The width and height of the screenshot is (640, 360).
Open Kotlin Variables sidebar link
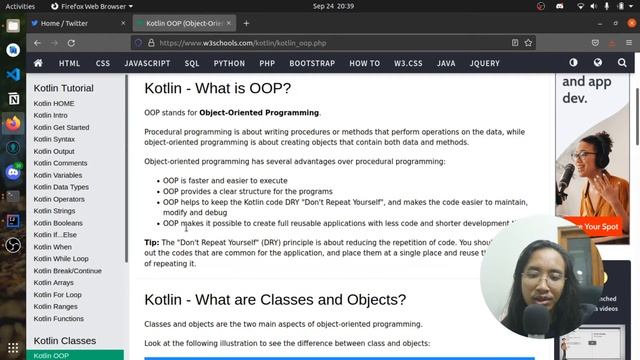coord(58,175)
